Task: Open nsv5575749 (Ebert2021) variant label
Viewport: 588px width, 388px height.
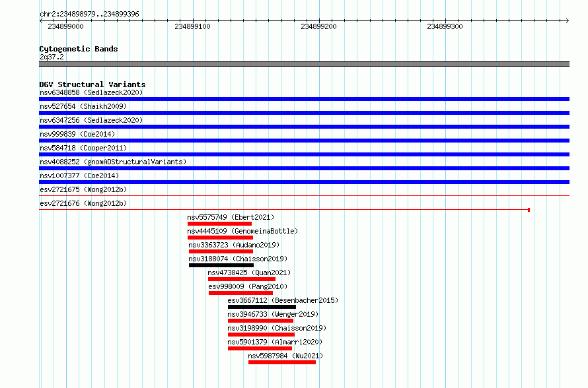Action: (231, 217)
